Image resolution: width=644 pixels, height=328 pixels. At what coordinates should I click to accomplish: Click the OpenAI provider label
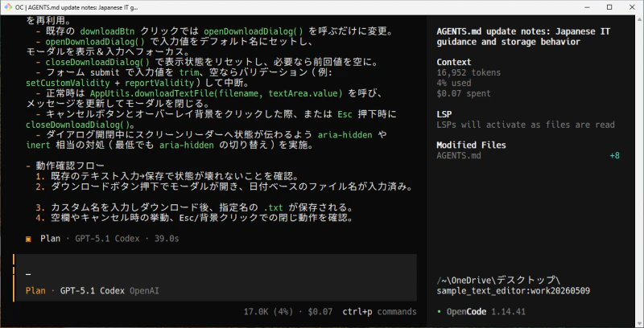(145, 291)
